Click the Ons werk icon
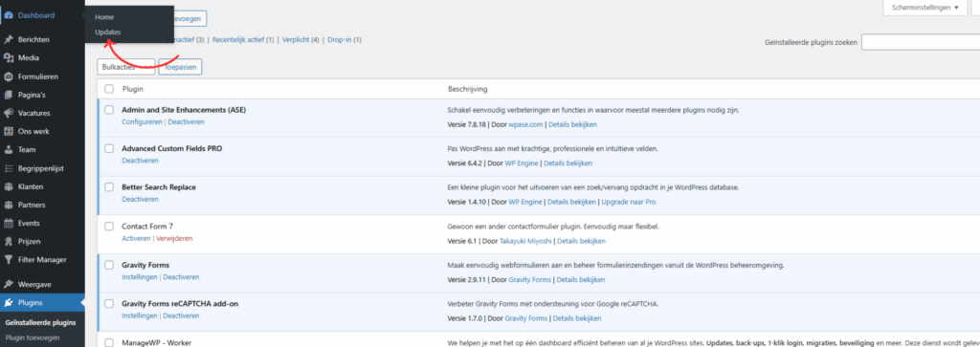The height and width of the screenshot is (347, 980). click(8, 132)
